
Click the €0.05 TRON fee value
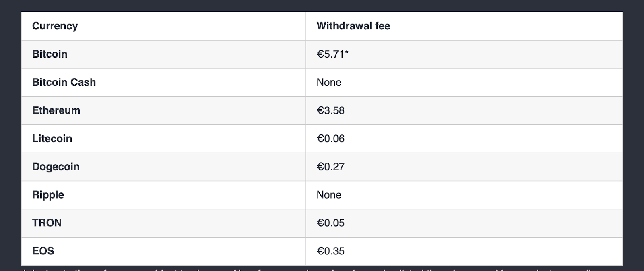(x=331, y=223)
